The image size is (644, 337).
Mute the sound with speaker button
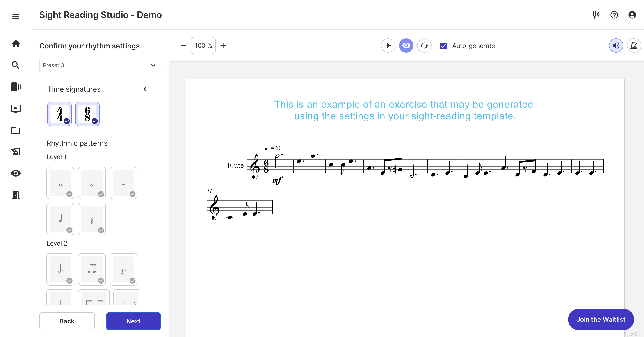point(616,46)
